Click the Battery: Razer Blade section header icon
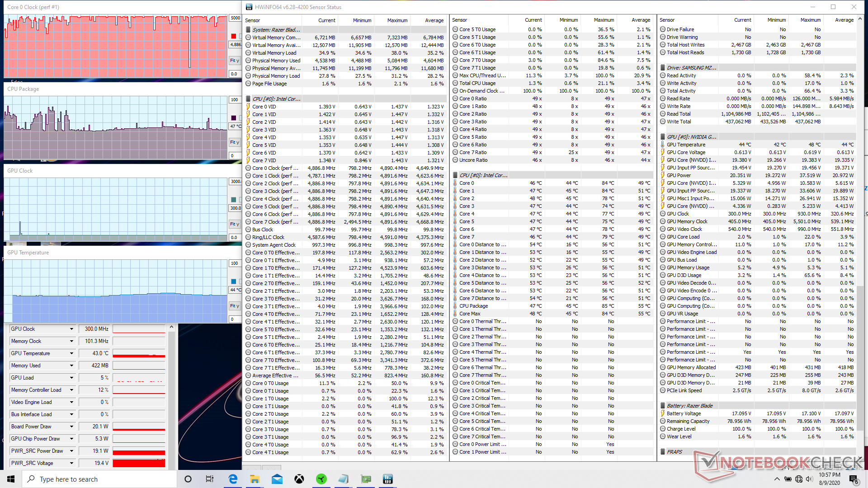868x488 pixels. (663, 406)
